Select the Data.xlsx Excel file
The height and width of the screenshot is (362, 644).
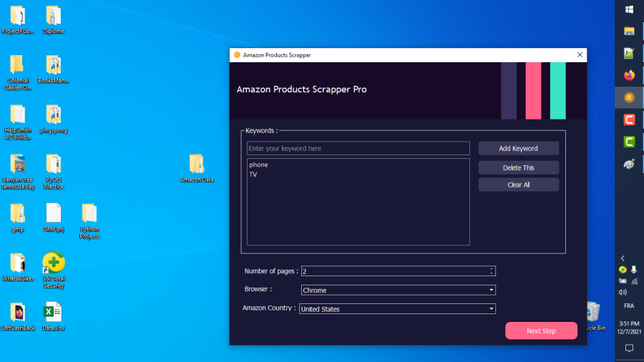[54, 316]
